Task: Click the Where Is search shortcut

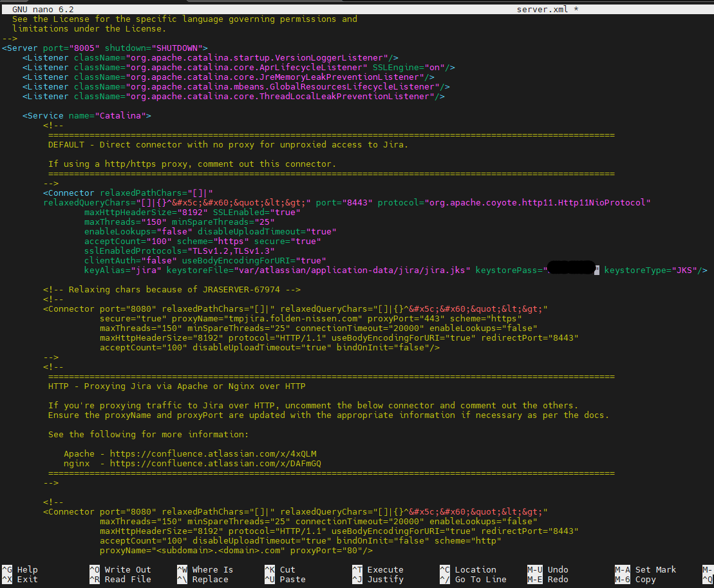Action: [212, 569]
